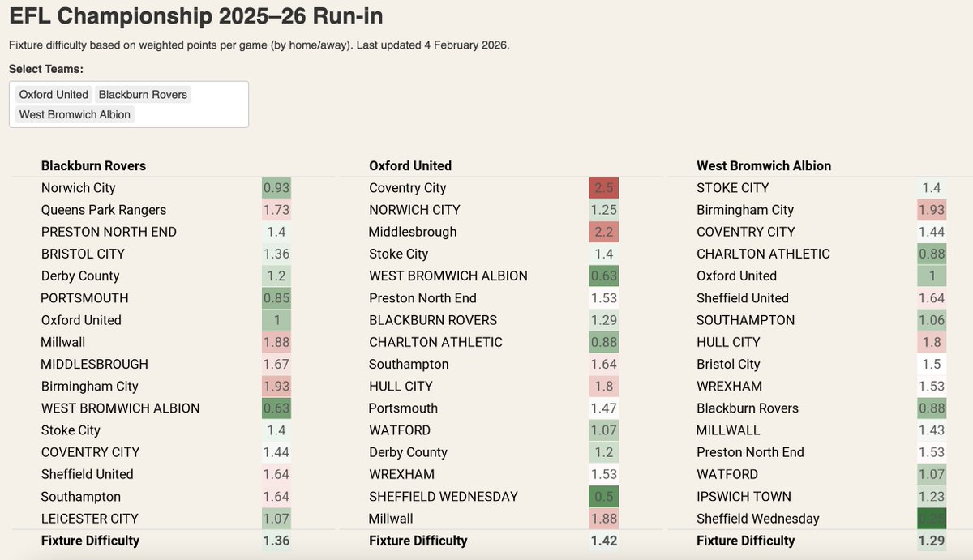Click COVENTRY CITY in West Bromwich Albion list
Image resolution: width=973 pixels, height=560 pixels.
point(746,232)
